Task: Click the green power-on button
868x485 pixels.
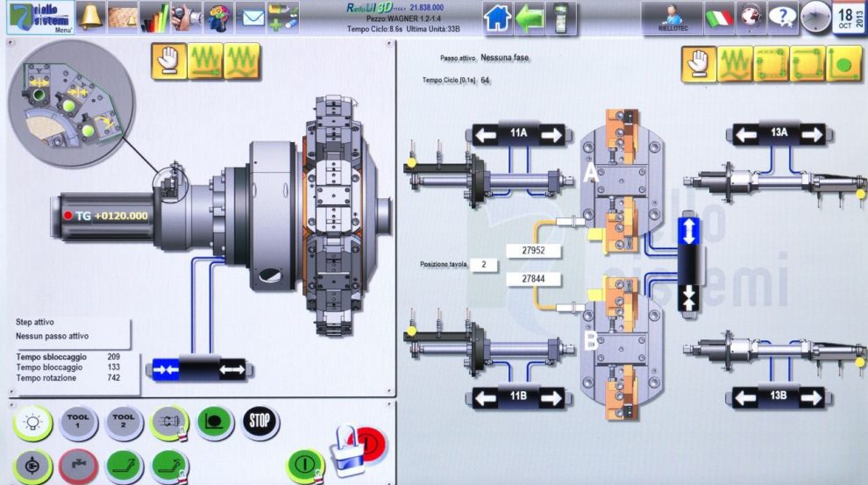Action: [304, 464]
